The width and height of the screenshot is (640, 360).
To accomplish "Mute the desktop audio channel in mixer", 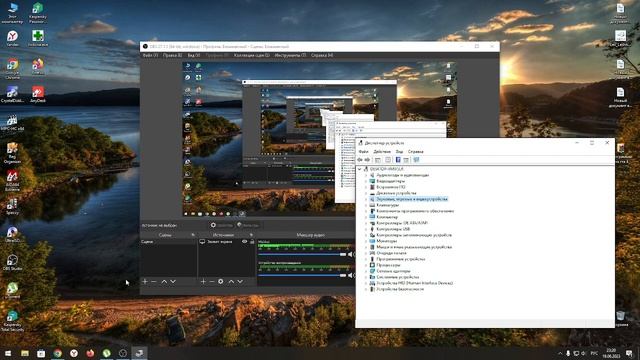I will pyautogui.click(x=350, y=276).
